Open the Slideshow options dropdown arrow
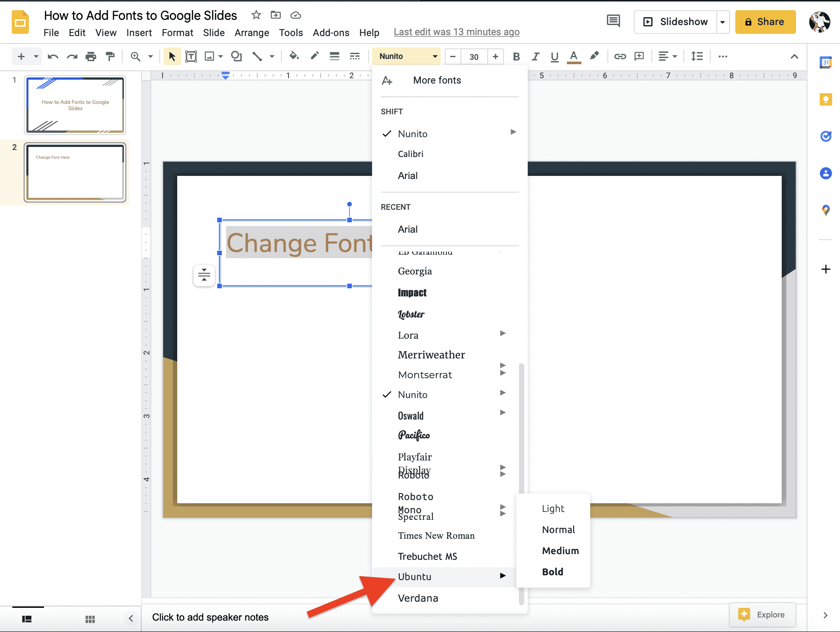 click(723, 22)
